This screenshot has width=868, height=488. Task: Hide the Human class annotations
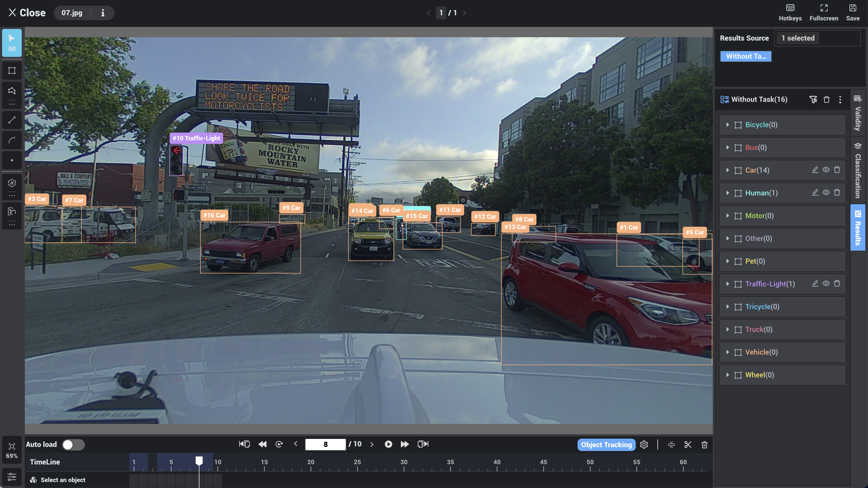tap(826, 193)
